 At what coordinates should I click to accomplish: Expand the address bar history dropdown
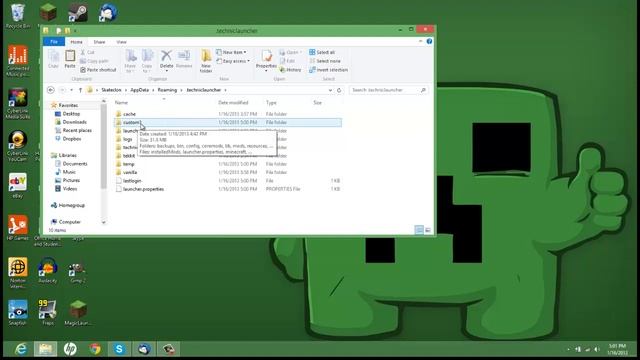330,90
